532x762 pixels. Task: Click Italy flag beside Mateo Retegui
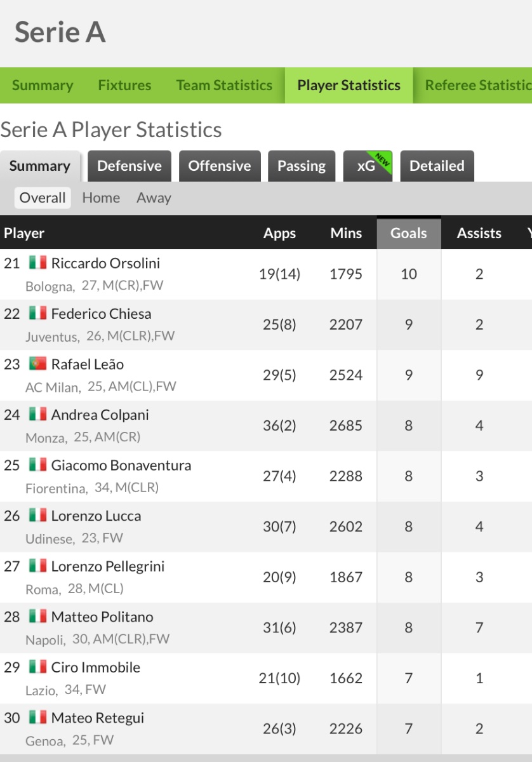(37, 718)
